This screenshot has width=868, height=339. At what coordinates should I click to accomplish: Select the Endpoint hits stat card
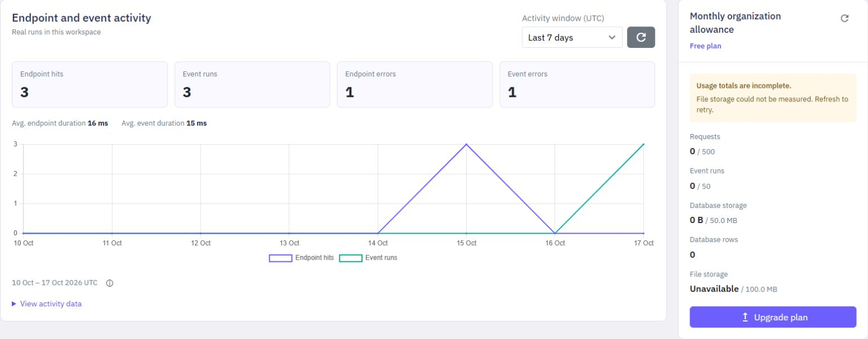click(x=90, y=84)
